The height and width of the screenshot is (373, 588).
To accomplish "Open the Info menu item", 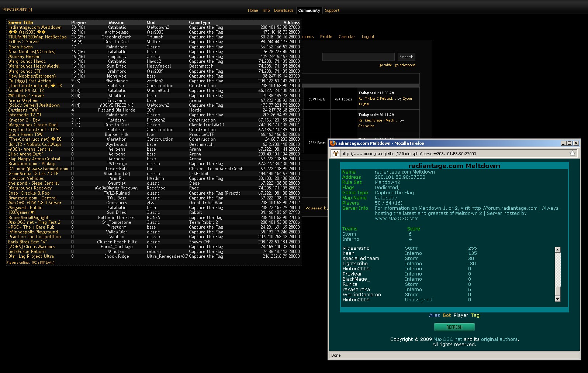I will tap(266, 10).
